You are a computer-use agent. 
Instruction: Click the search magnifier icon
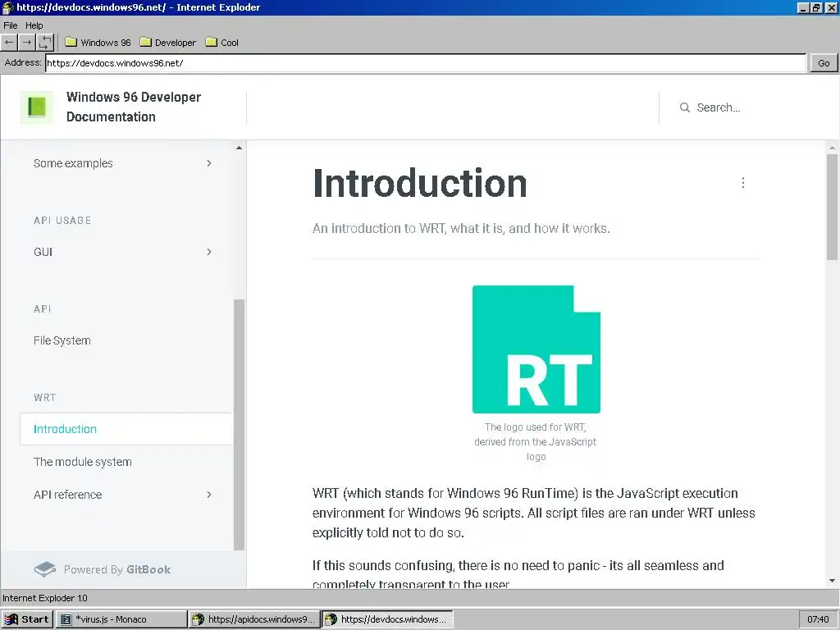tap(685, 107)
